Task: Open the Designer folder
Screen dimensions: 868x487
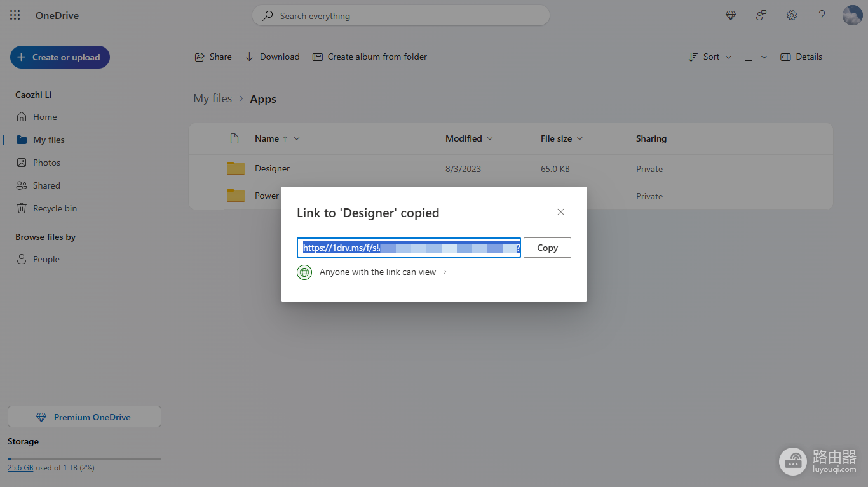Action: (273, 168)
